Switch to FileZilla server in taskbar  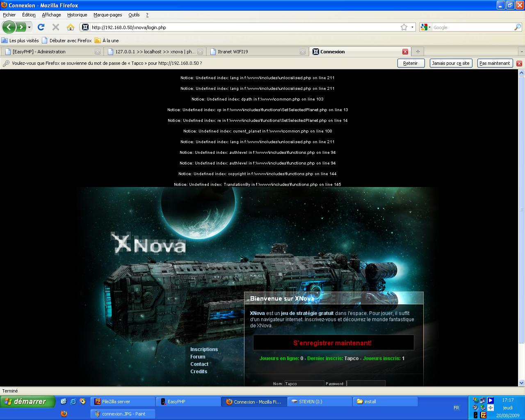click(123, 402)
